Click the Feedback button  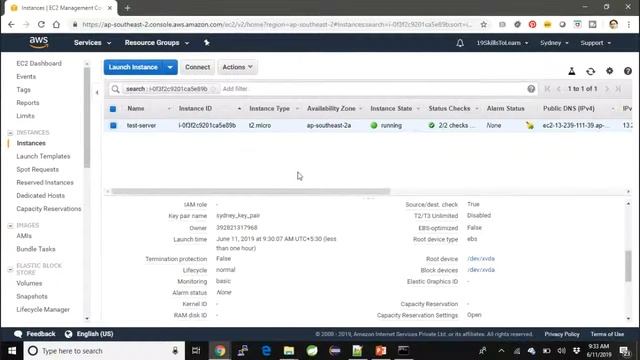[x=35, y=334]
